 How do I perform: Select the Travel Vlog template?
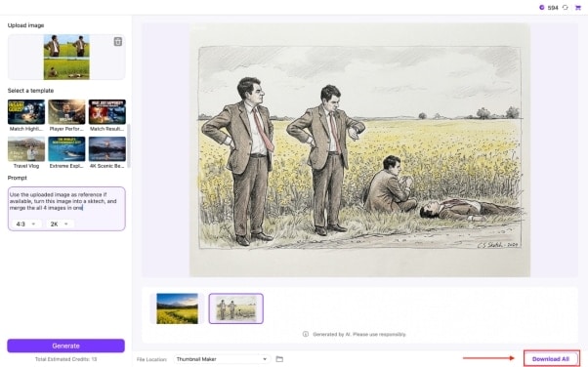pyautogui.click(x=26, y=152)
